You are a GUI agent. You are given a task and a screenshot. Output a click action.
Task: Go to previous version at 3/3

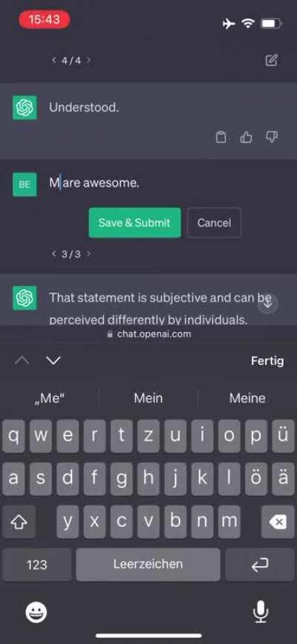[53, 254]
